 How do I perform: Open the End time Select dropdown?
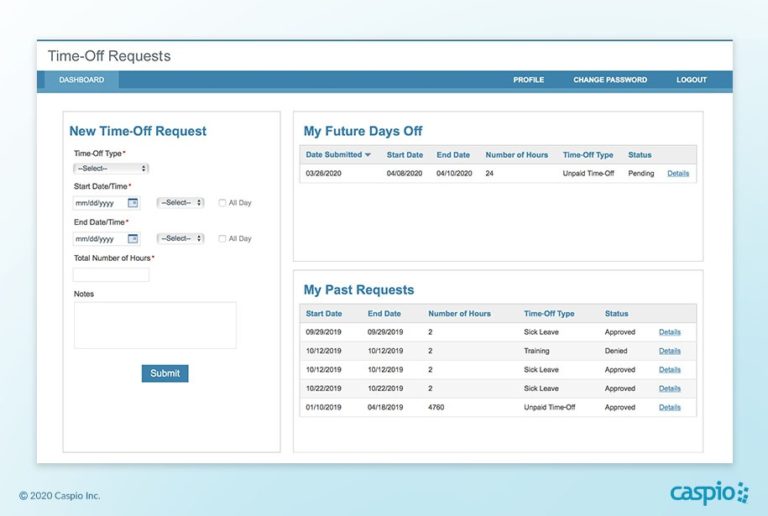coord(180,239)
